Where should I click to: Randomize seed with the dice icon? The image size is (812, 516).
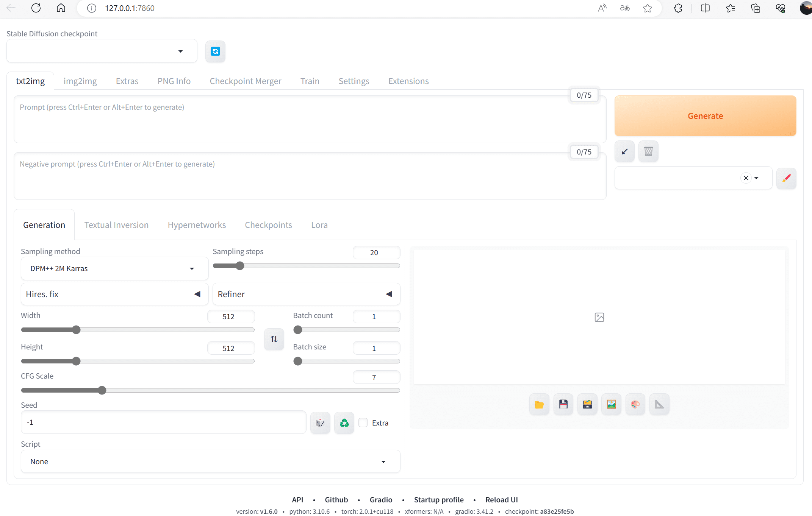click(320, 422)
